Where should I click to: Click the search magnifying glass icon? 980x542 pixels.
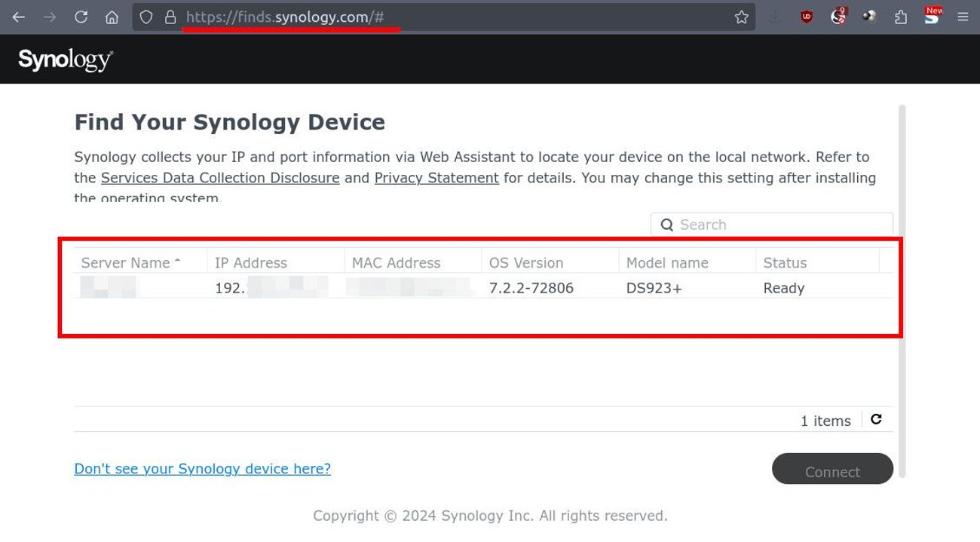coord(667,225)
